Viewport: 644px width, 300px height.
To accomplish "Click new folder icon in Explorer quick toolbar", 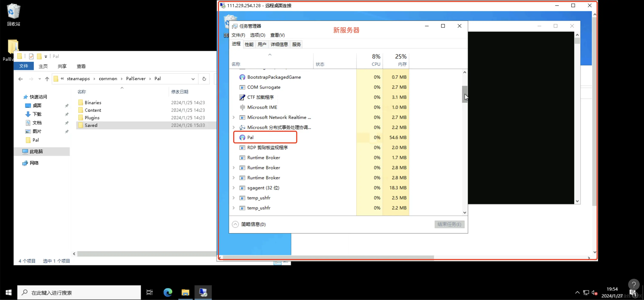I will pyautogui.click(x=39, y=56).
